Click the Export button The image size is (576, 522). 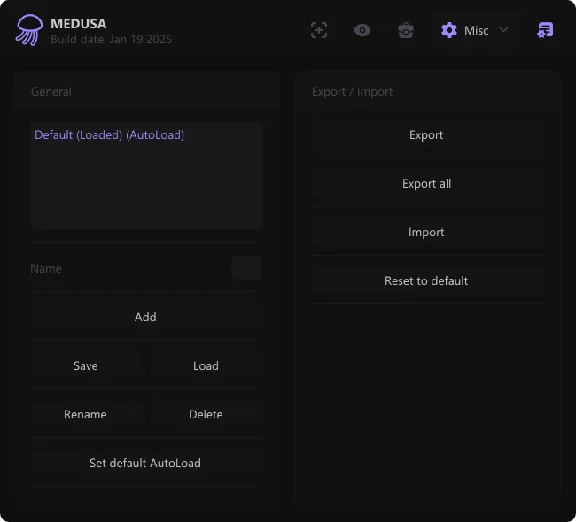point(426,135)
